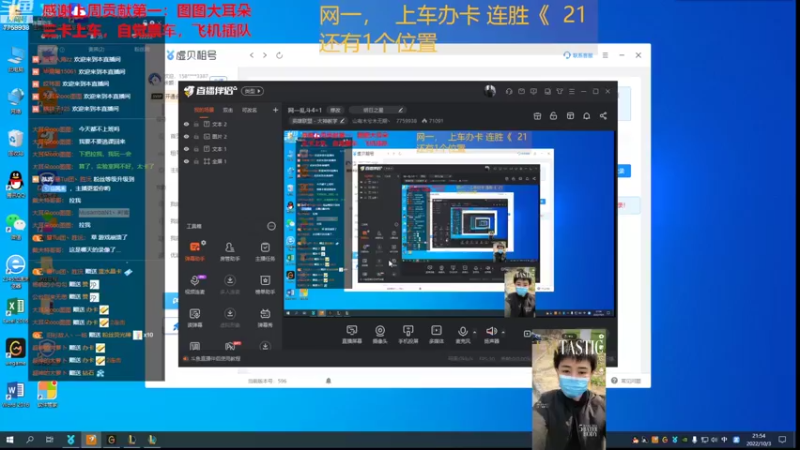Open the skin t-shirt icon in the title bar

coord(560,91)
